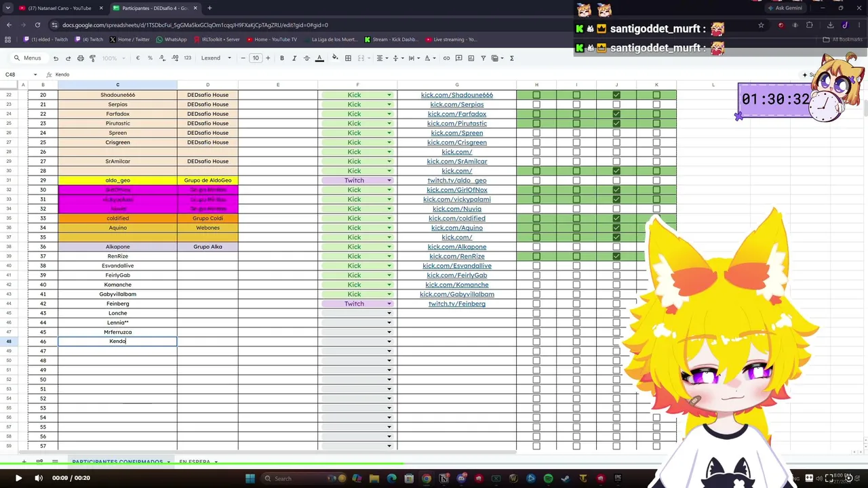Screen dimensions: 868x488
Task: Uncheck column J checkbox in coldified row
Action: pos(616,218)
